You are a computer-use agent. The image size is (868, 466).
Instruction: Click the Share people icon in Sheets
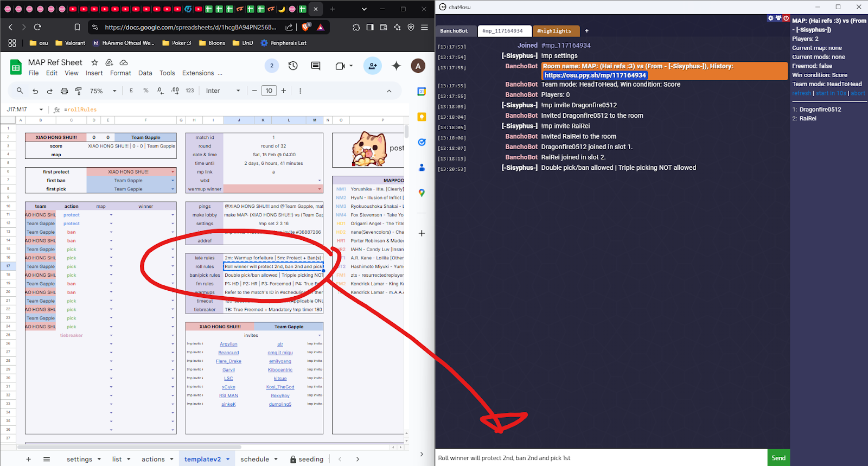(x=373, y=66)
